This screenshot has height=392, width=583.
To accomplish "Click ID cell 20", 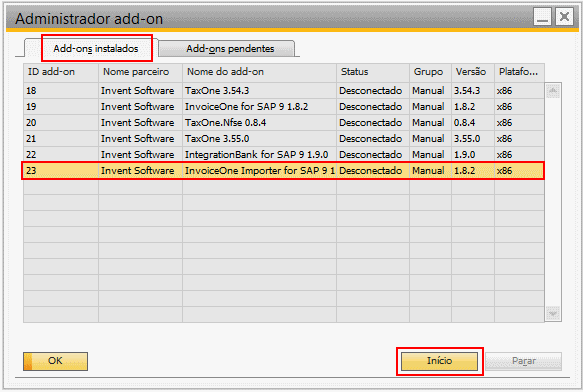I will click(61, 123).
